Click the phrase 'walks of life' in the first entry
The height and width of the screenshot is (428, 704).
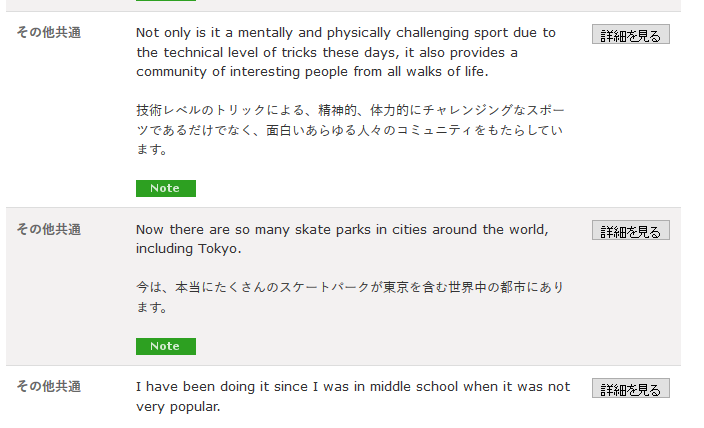click(x=447, y=72)
